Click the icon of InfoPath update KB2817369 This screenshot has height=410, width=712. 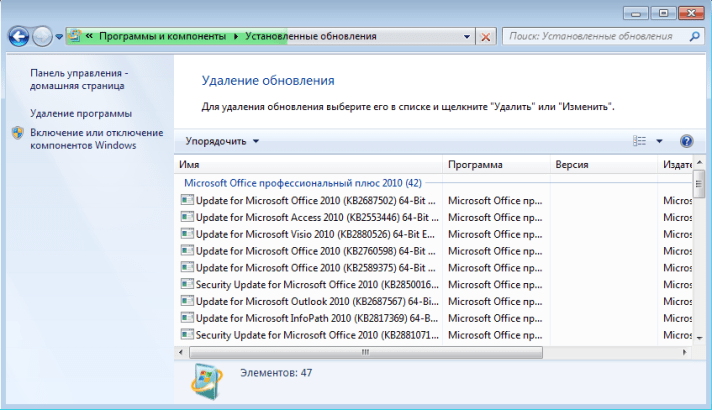point(187,317)
